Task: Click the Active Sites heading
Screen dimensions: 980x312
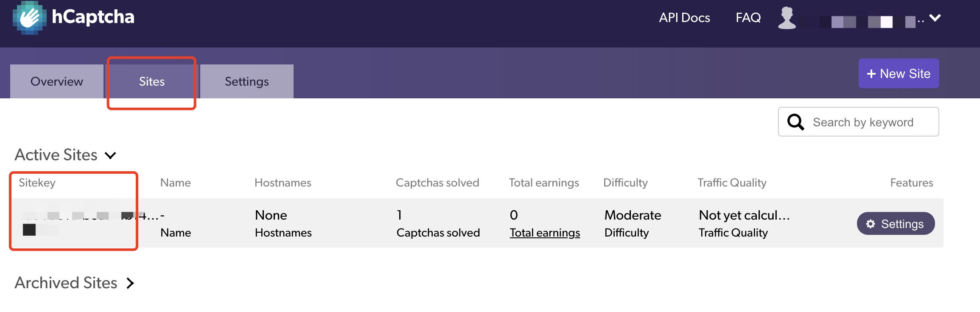Action: coord(56,155)
